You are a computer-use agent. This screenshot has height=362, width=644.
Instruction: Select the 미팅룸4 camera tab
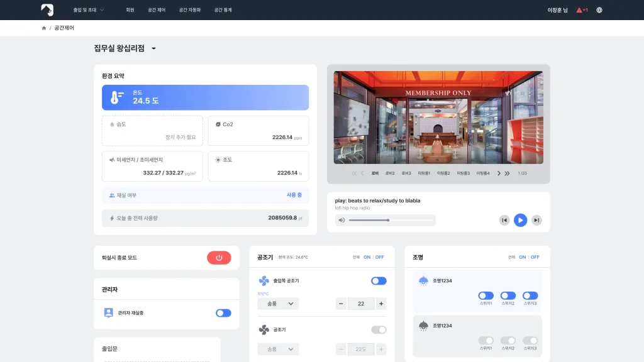tap(483, 173)
